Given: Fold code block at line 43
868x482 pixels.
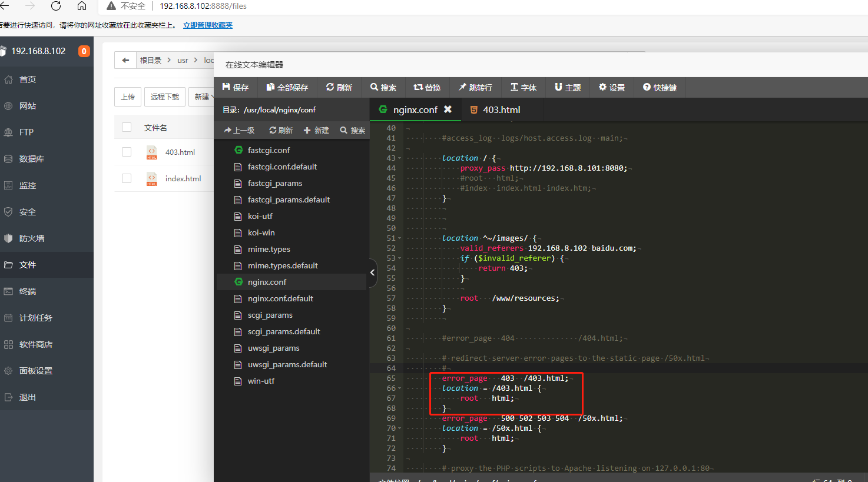Looking at the screenshot, I should [400, 158].
